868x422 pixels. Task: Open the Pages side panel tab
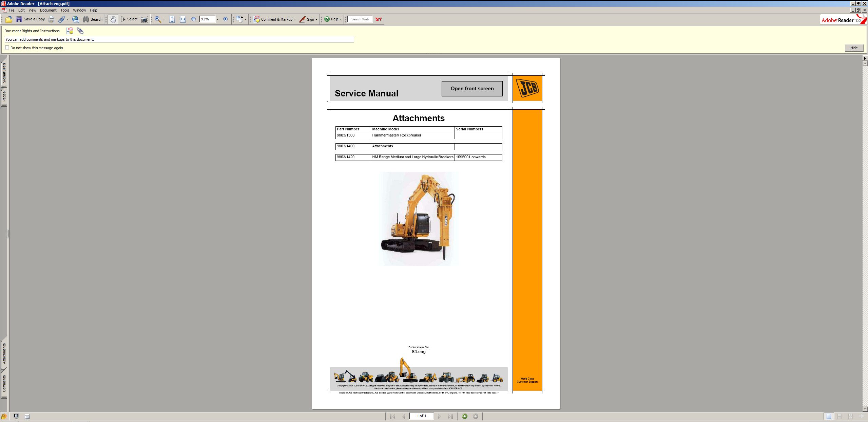click(4, 96)
